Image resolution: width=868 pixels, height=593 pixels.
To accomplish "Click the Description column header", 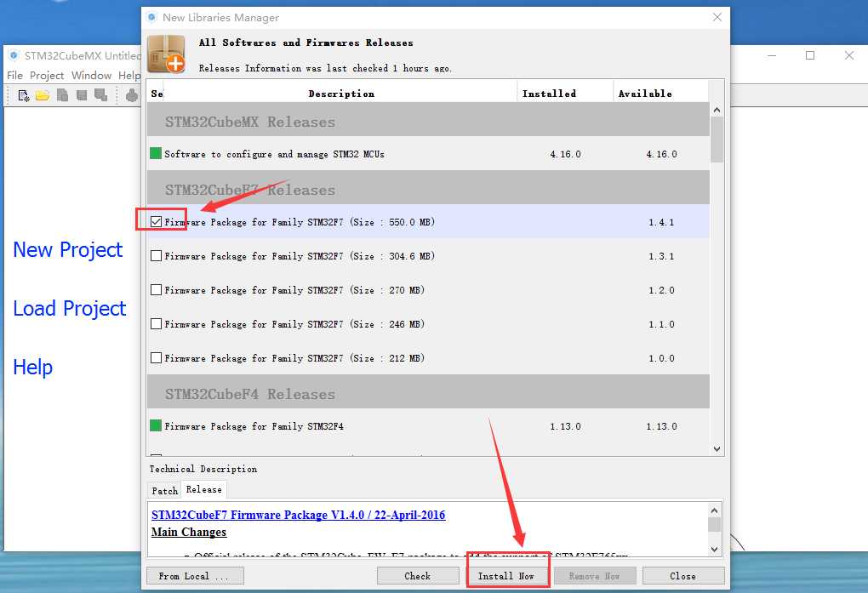I will [341, 94].
